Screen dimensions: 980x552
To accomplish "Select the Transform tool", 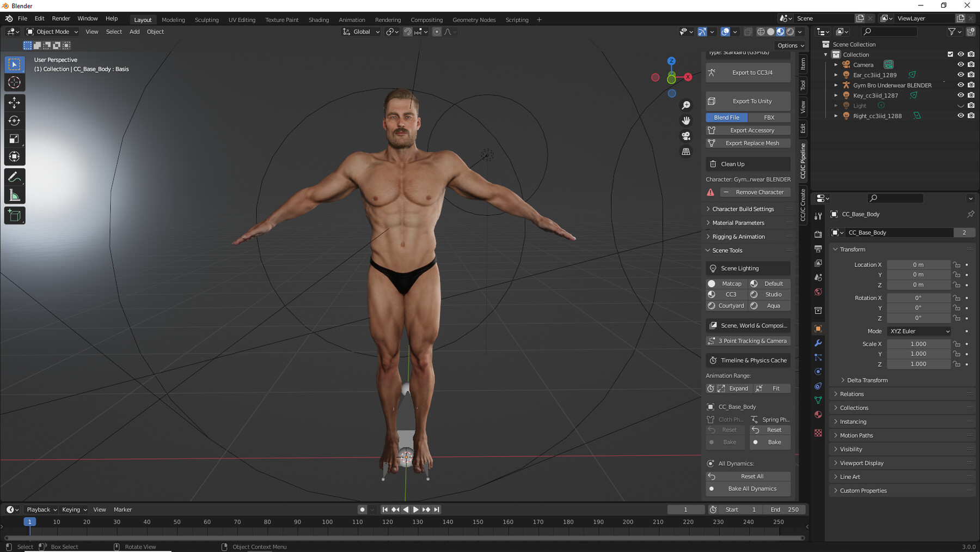I will point(15,157).
